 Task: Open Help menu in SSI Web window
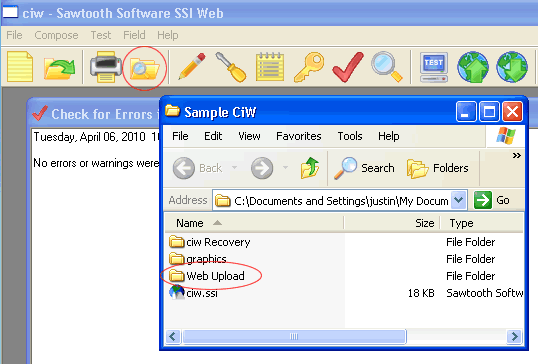pyautogui.click(x=168, y=35)
